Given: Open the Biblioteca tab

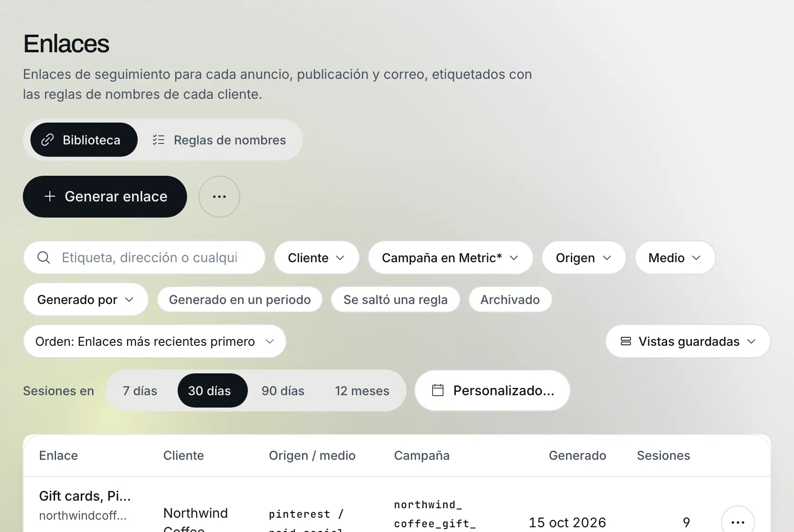Looking at the screenshot, I should click(84, 140).
